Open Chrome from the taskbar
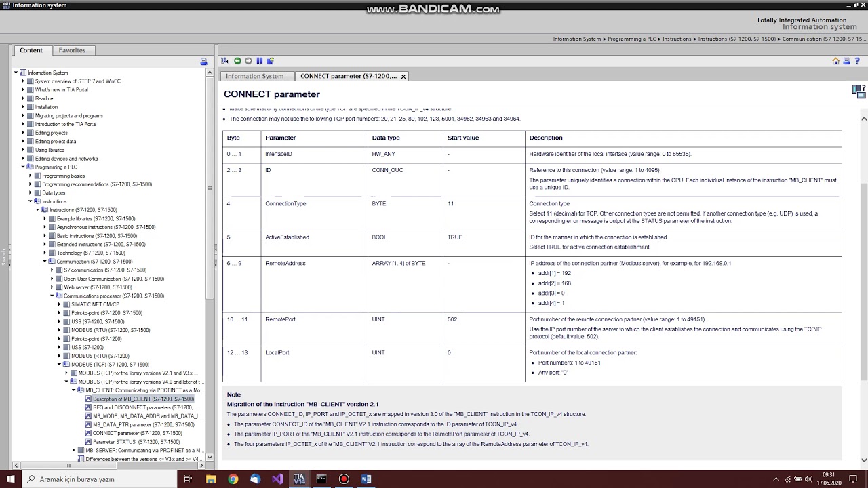This screenshot has width=868, height=488. point(233,479)
